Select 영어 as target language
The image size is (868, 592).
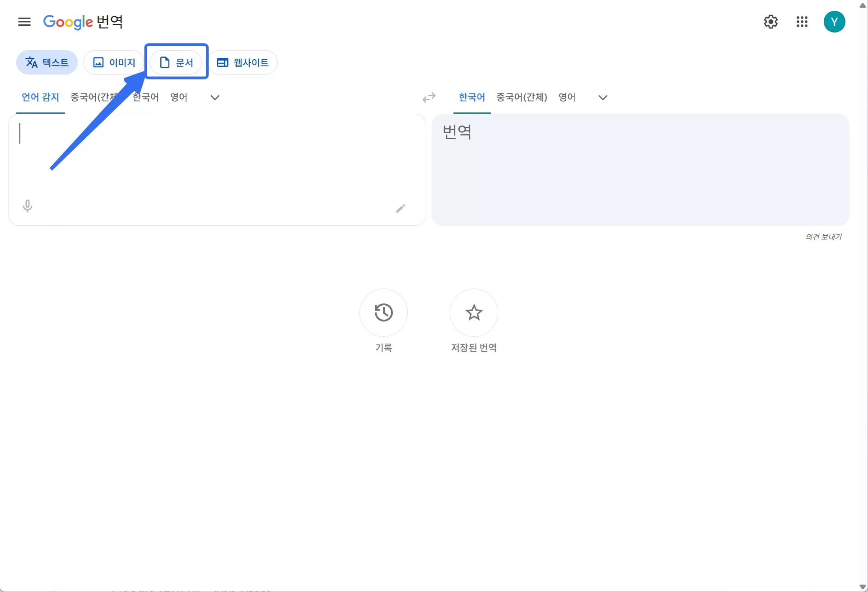click(x=567, y=97)
